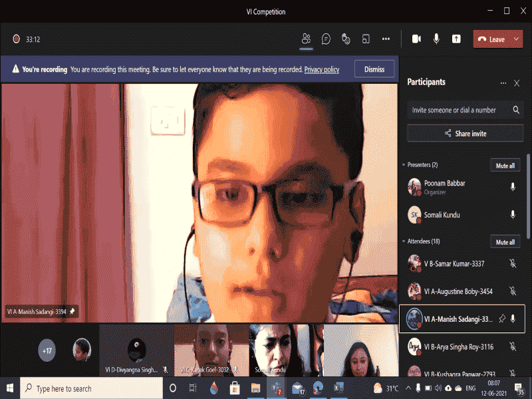
Task: Open the breakout rooms icon
Action: click(366, 39)
